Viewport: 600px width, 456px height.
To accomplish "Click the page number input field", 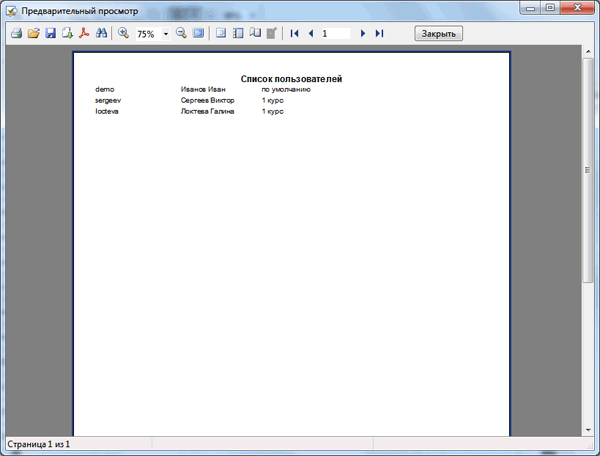I will pos(335,34).
